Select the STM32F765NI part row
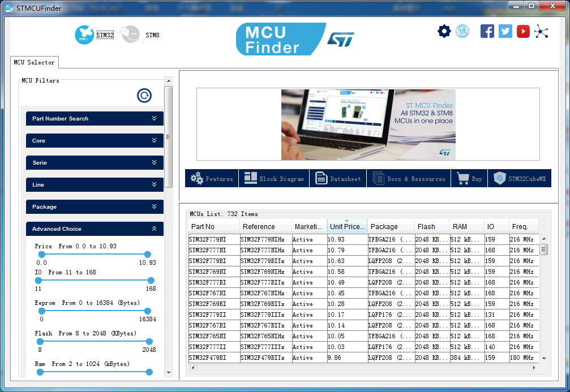 363,336
